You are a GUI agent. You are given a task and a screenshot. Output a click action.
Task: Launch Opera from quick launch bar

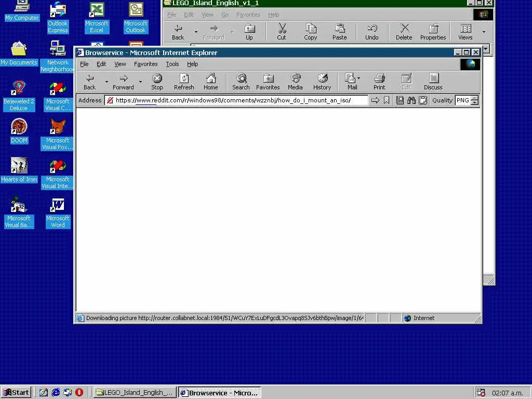tap(79, 392)
